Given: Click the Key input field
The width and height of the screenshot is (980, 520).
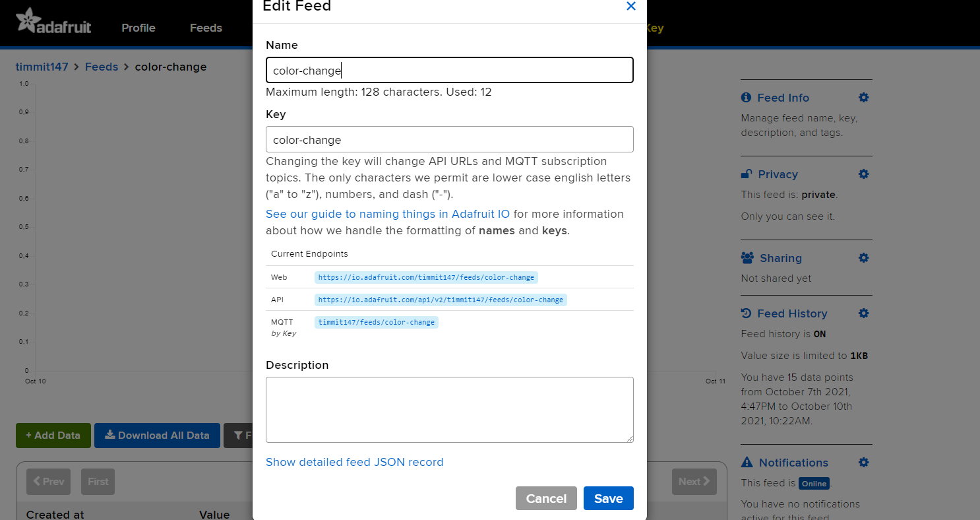Looking at the screenshot, I should 450,139.
